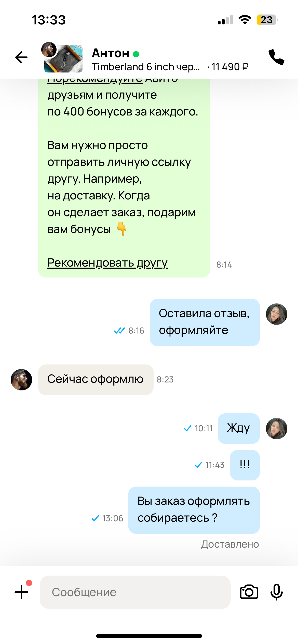Tap your avatar beside Оставила отзыв message
This screenshot has height=644, width=298.
pyautogui.click(x=276, y=314)
